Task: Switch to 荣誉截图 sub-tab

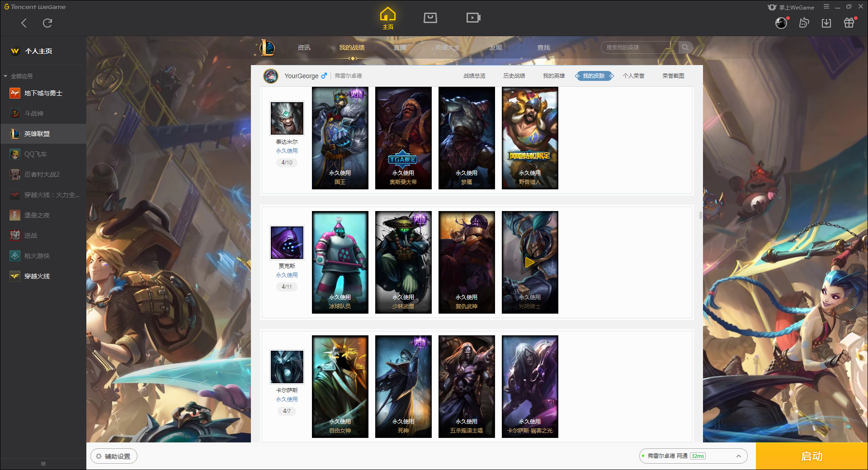Action: [673, 76]
